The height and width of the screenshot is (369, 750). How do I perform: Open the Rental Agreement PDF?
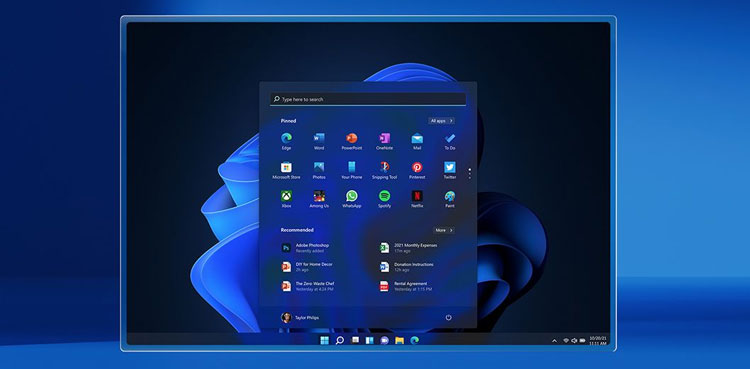point(406,286)
